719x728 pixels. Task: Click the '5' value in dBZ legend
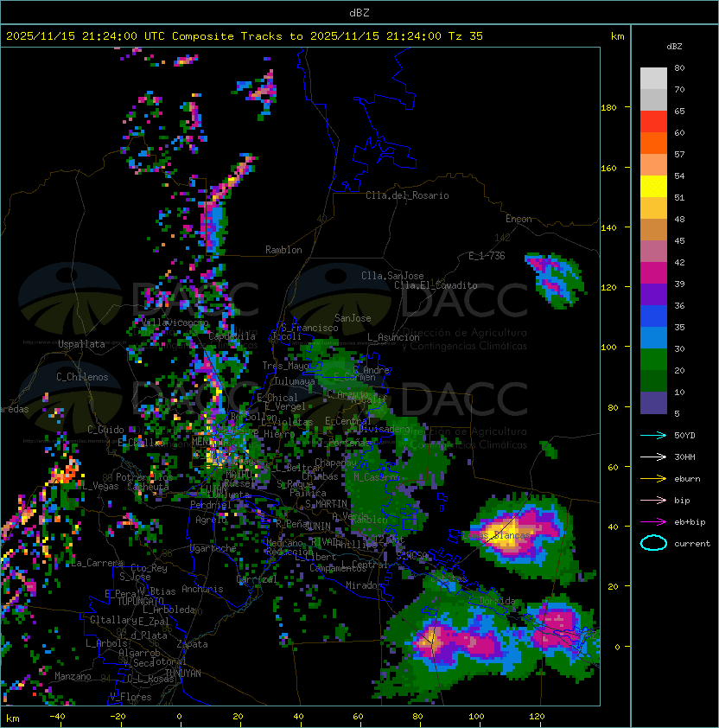[x=677, y=413]
